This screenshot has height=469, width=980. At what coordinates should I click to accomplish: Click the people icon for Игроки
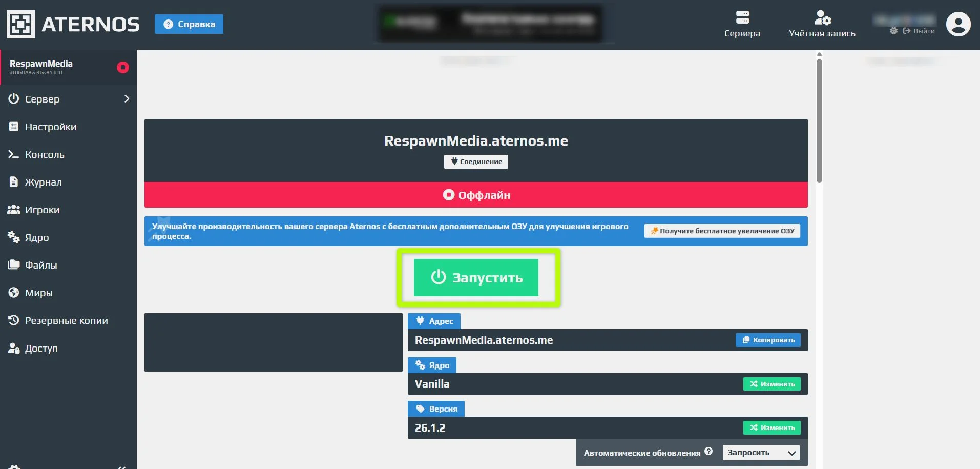point(13,210)
